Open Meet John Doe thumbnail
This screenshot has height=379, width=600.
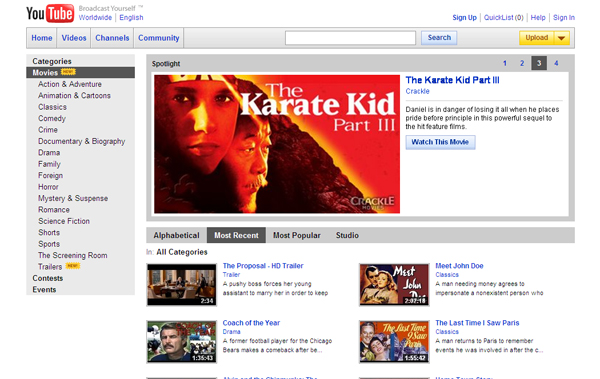click(394, 284)
